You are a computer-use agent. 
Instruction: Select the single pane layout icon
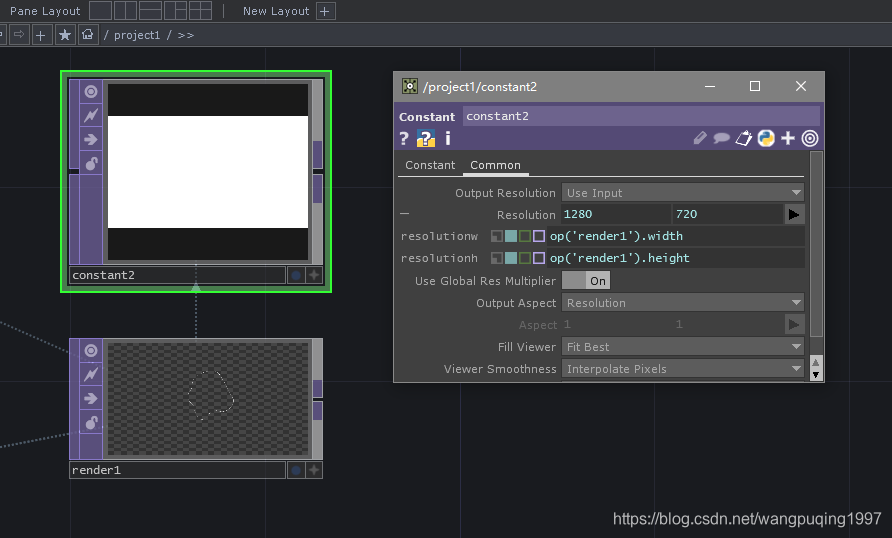click(100, 11)
